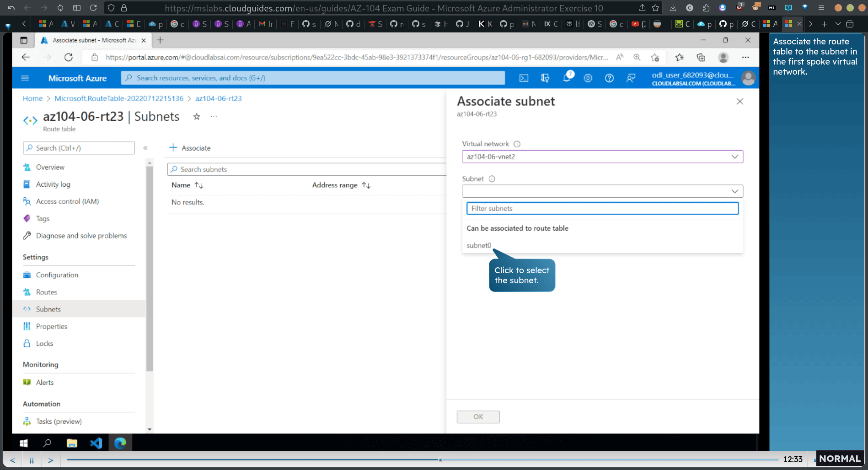Open new tab in inner Edge browser
Image resolution: width=868 pixels, height=470 pixels.
click(160, 40)
